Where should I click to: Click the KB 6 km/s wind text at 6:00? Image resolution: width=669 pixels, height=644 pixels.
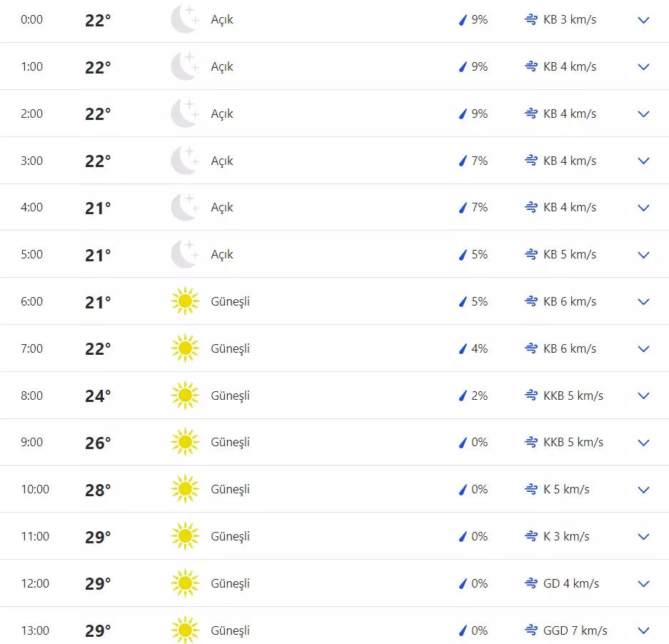pyautogui.click(x=569, y=301)
